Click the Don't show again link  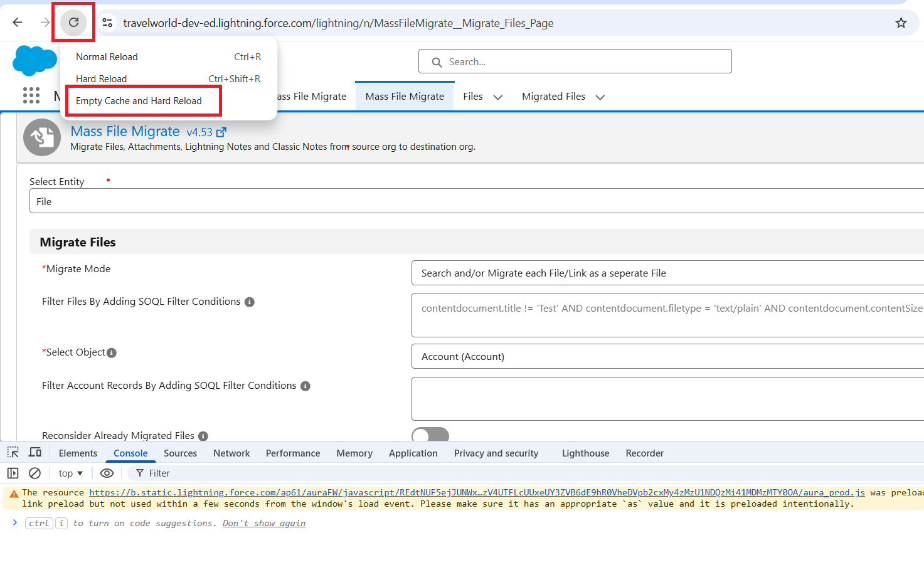pyautogui.click(x=264, y=523)
